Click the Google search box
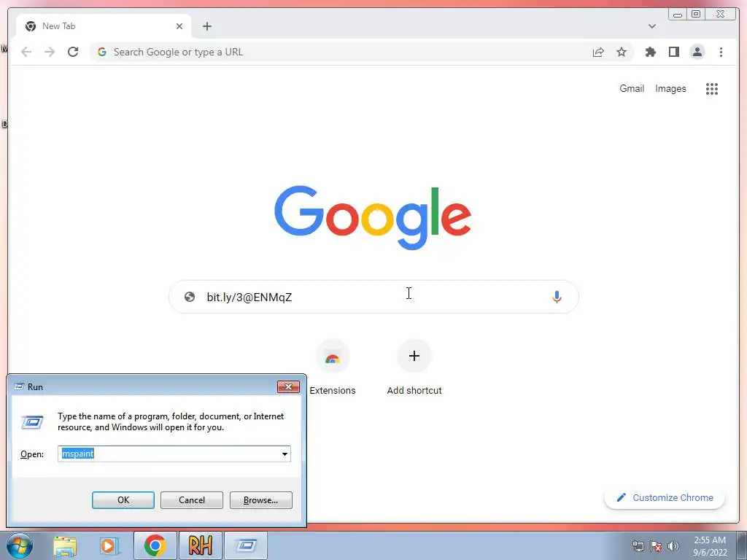The image size is (747, 560). click(x=374, y=297)
